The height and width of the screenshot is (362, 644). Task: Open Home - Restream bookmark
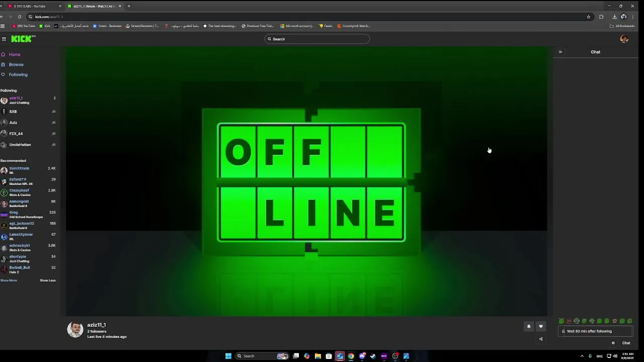coord(107,26)
